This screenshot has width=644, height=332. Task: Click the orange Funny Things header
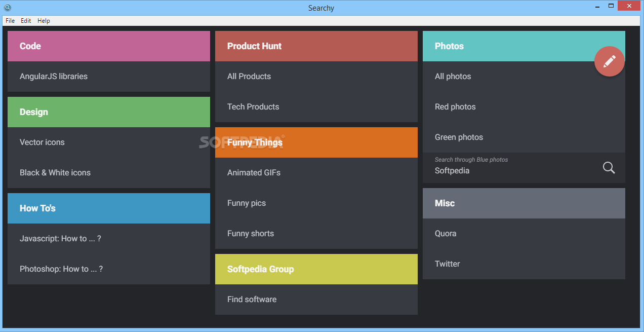(316, 142)
